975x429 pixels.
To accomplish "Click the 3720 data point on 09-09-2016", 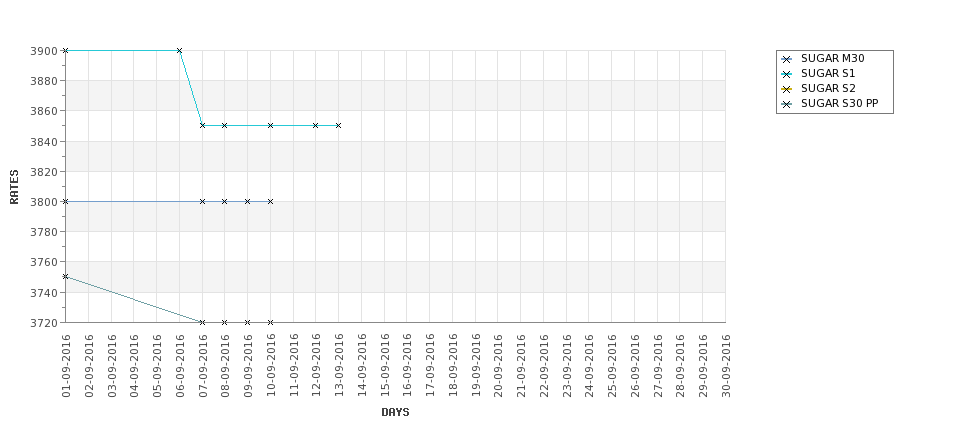I will [247, 322].
